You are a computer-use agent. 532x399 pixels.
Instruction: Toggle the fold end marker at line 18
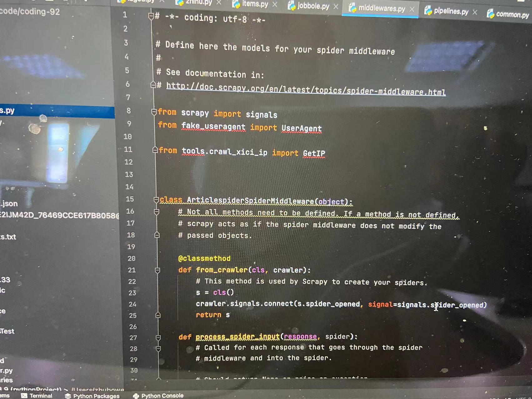157,235
